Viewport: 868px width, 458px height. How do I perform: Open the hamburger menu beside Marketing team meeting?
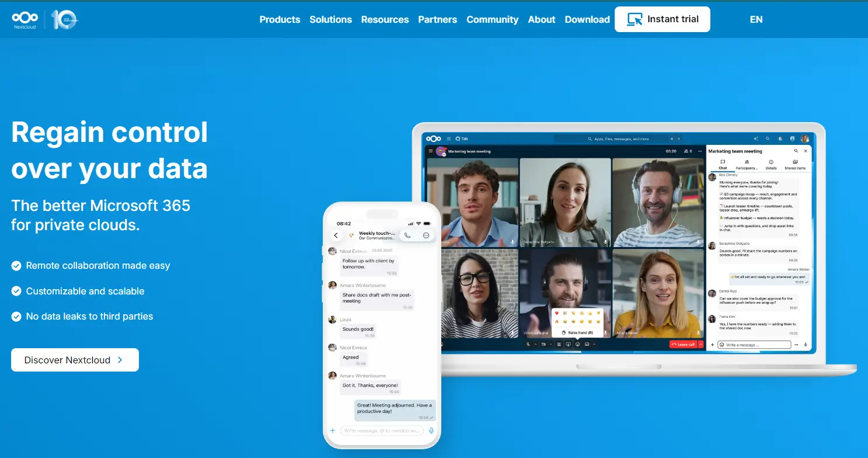click(x=431, y=151)
